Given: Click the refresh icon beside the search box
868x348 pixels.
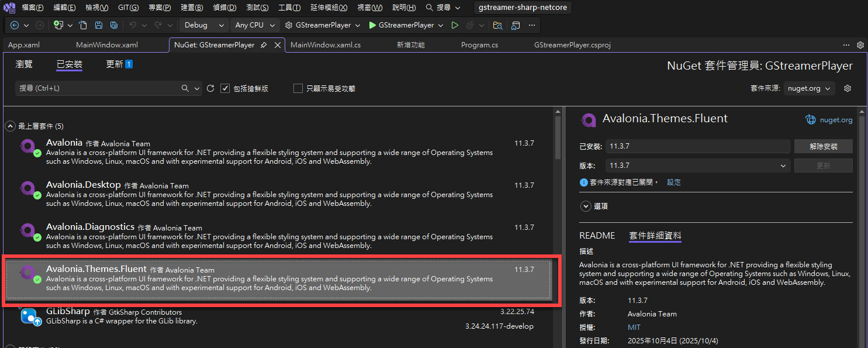Looking at the screenshot, I should (210, 88).
